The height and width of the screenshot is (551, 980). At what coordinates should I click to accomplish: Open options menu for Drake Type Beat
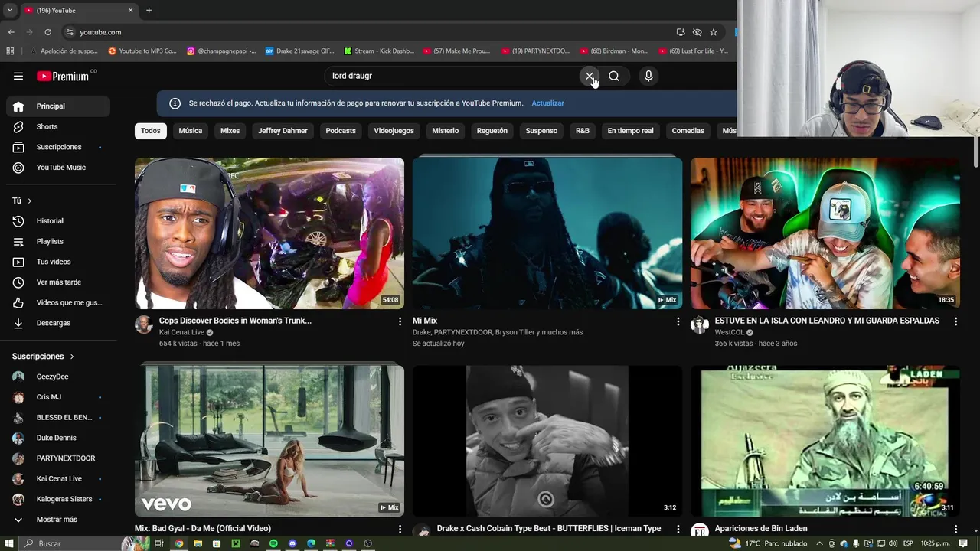[x=678, y=529]
